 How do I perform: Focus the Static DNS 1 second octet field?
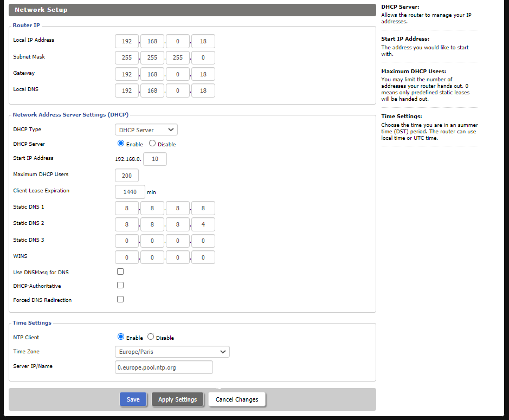pyautogui.click(x=152, y=208)
